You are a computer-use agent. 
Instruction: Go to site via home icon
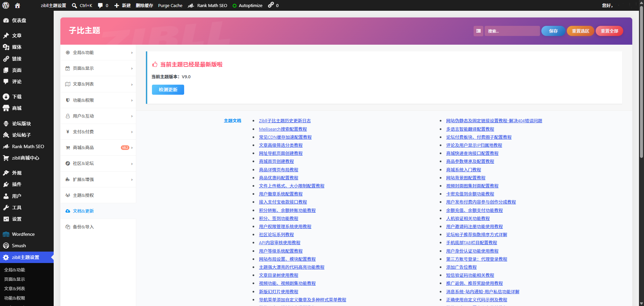pos(17,5)
